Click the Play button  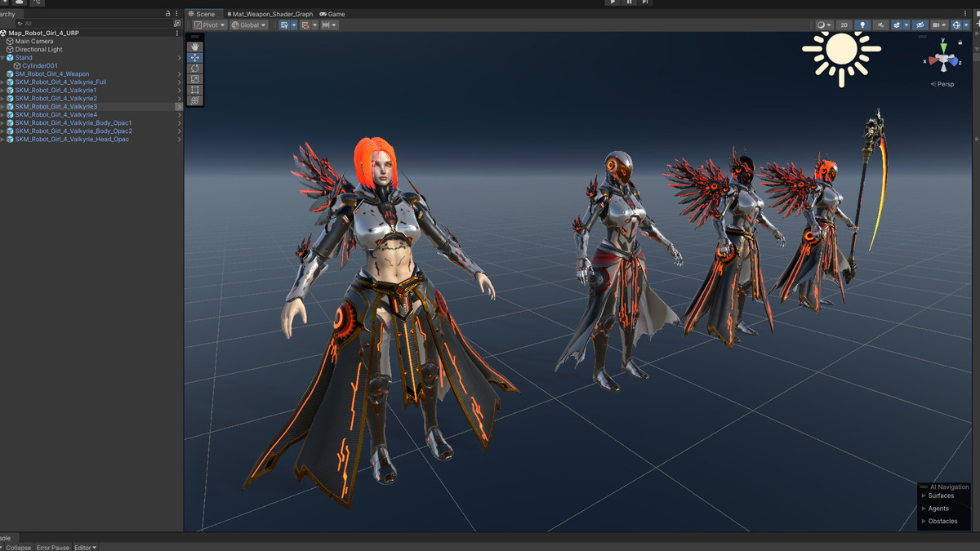click(612, 2)
